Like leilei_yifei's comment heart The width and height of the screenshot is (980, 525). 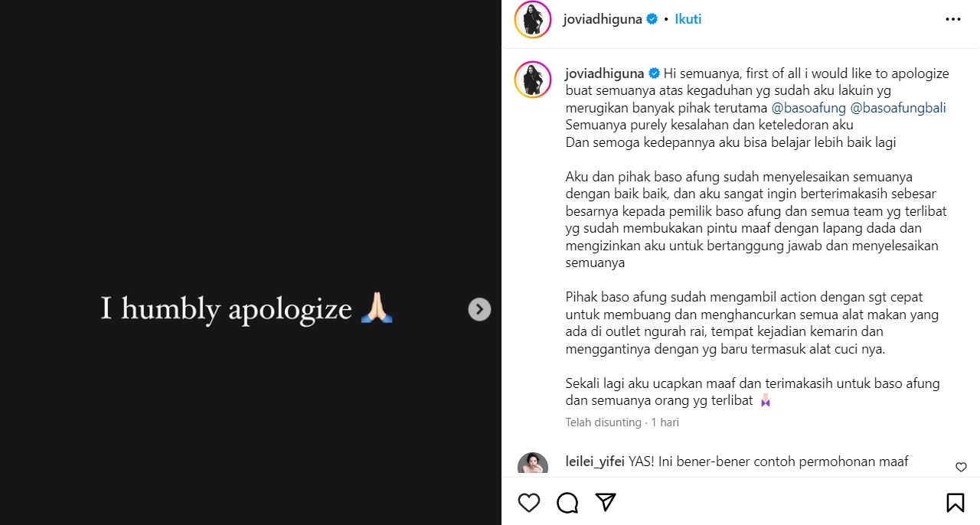pos(961,468)
